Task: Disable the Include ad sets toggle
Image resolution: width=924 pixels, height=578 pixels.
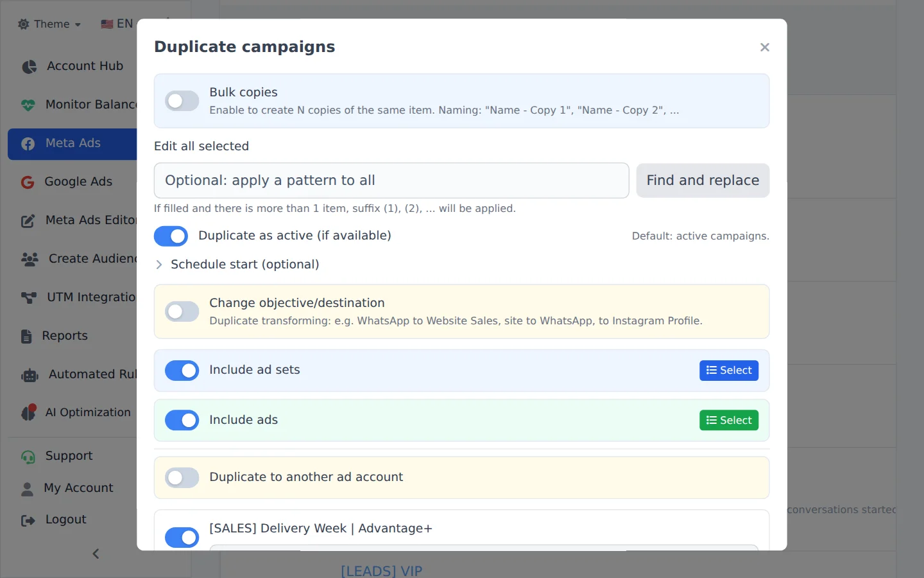Action: [x=182, y=370]
